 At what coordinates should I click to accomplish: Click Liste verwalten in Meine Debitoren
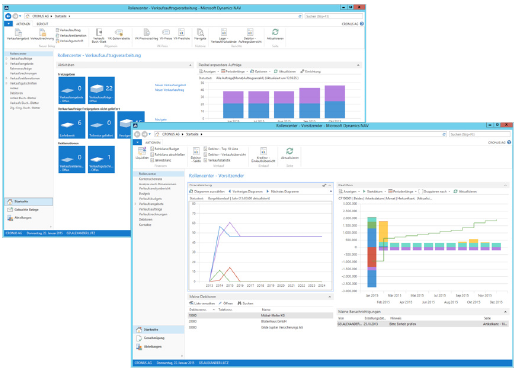click(202, 303)
